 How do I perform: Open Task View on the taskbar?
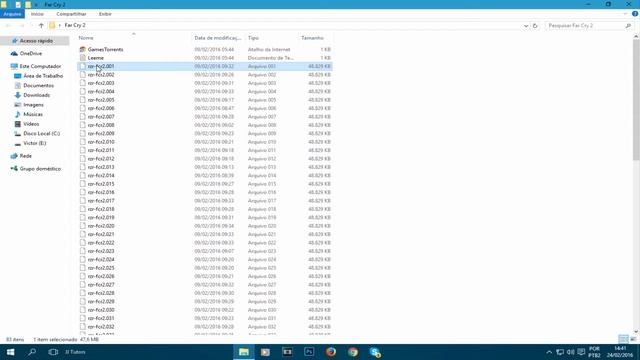(x=53, y=352)
